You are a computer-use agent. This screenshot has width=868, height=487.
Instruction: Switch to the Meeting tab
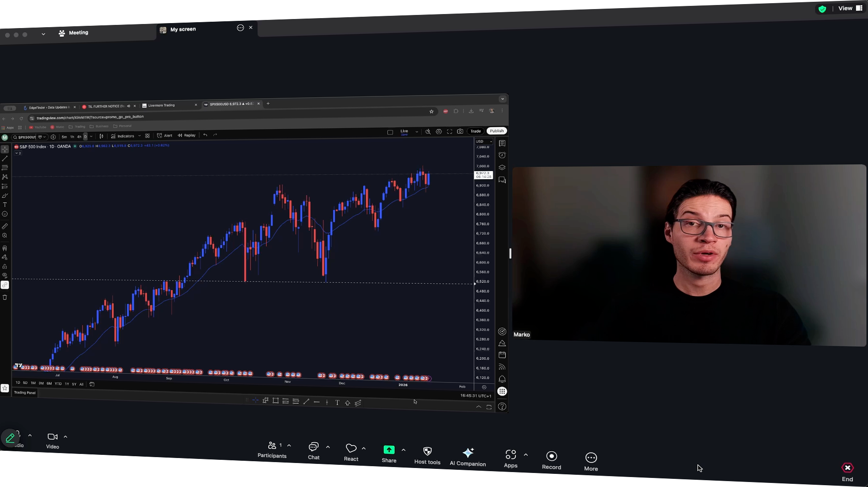click(x=73, y=33)
